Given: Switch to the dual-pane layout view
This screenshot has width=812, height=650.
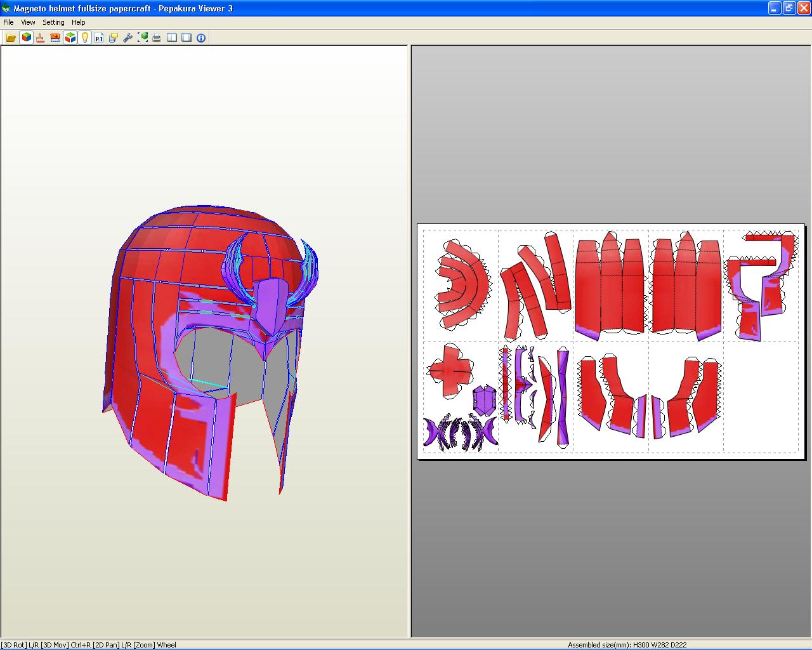Looking at the screenshot, I should [x=171, y=37].
